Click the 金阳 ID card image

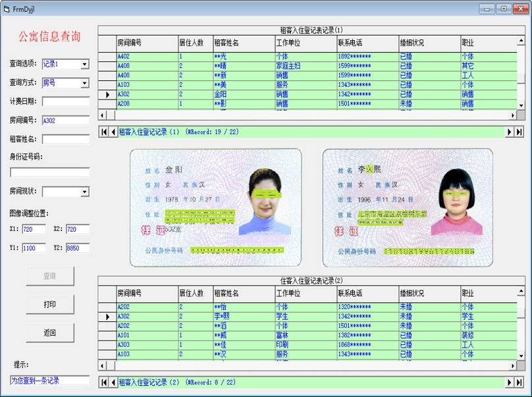215,207
